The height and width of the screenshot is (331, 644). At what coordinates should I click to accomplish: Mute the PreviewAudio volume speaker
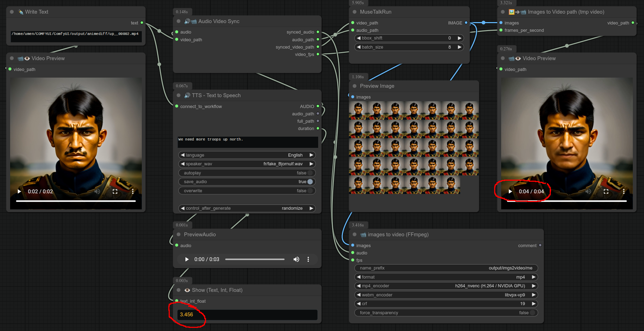point(296,259)
